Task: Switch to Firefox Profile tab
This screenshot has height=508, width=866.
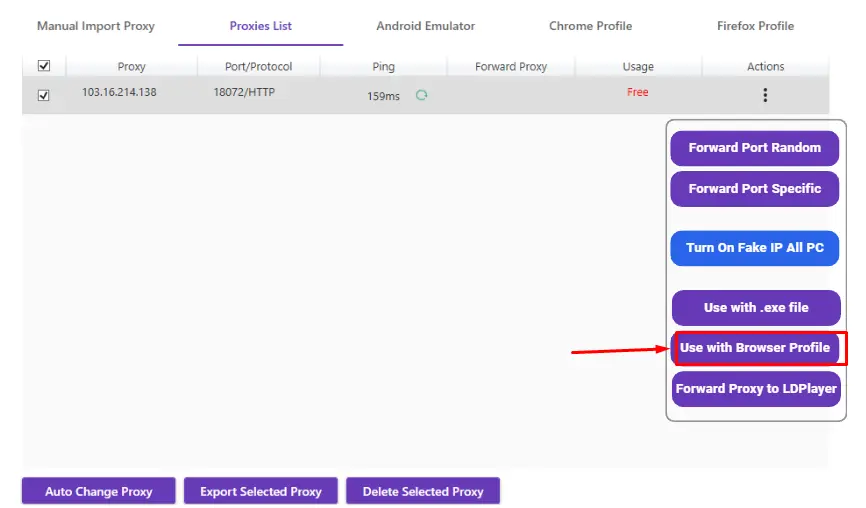Action: coord(756,26)
